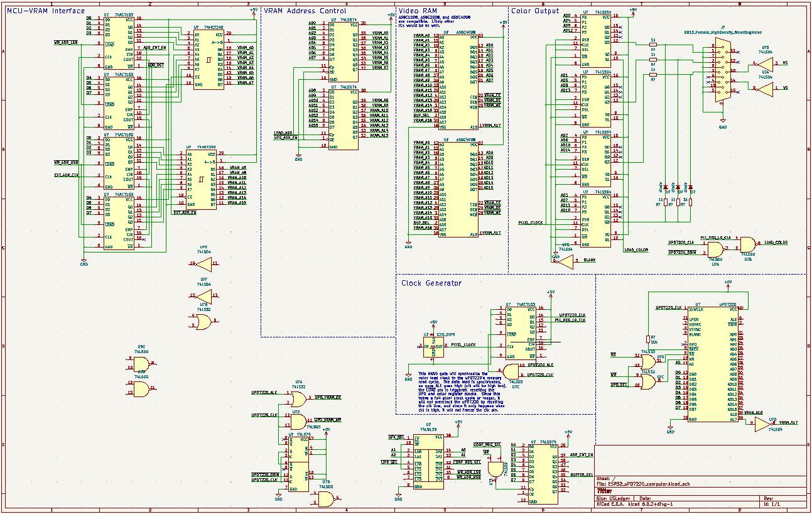
Task: Click the uPD7220 graphics controller chip
Action: pos(712,363)
